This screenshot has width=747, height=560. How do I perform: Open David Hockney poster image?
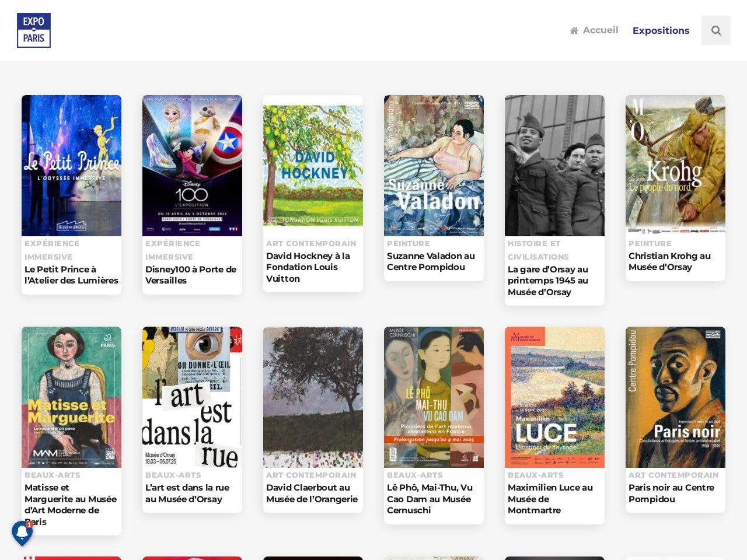[313, 166]
